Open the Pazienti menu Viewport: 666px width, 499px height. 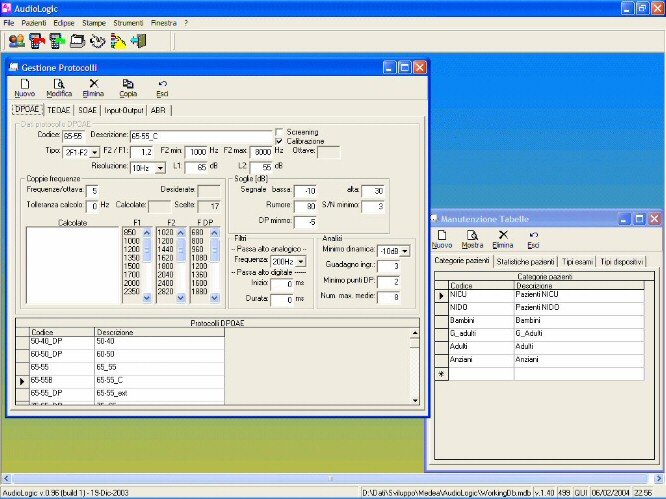click(x=34, y=23)
